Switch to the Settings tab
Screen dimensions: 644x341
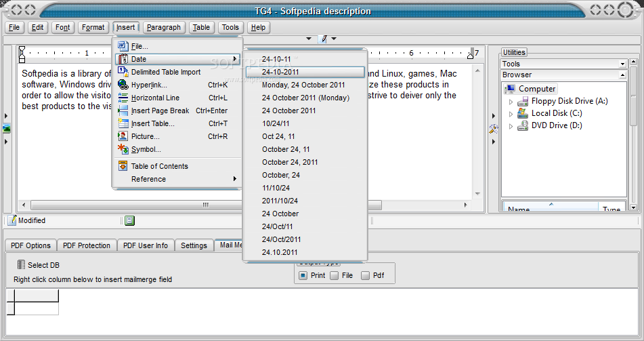[x=194, y=245]
